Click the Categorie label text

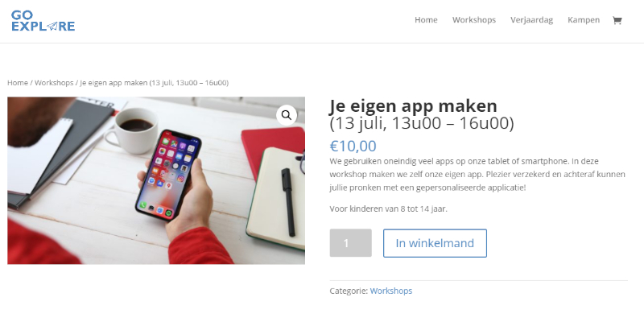tap(349, 291)
